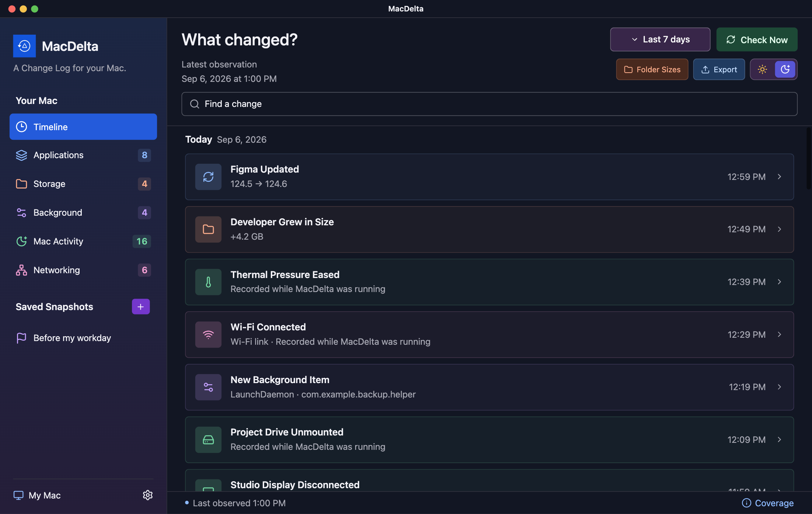This screenshot has width=812, height=514.
Task: Click the Developer folder icon
Action: pyautogui.click(x=208, y=229)
